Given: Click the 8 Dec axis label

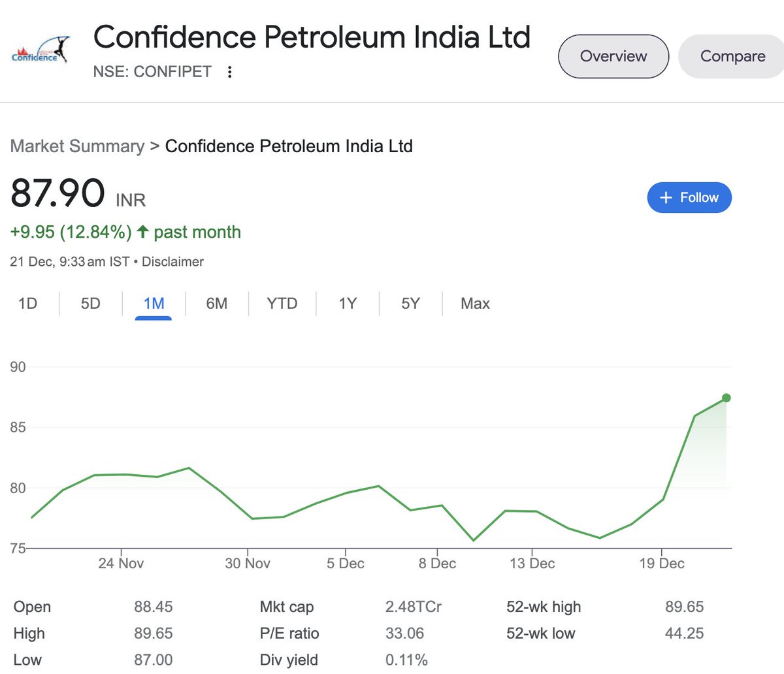Looking at the screenshot, I should (x=437, y=564).
